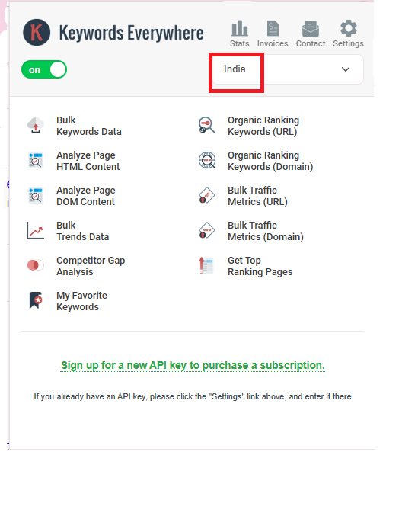The height and width of the screenshot is (532, 418).
Task: Click the Keywords Everywhere K logo
Action: [37, 33]
